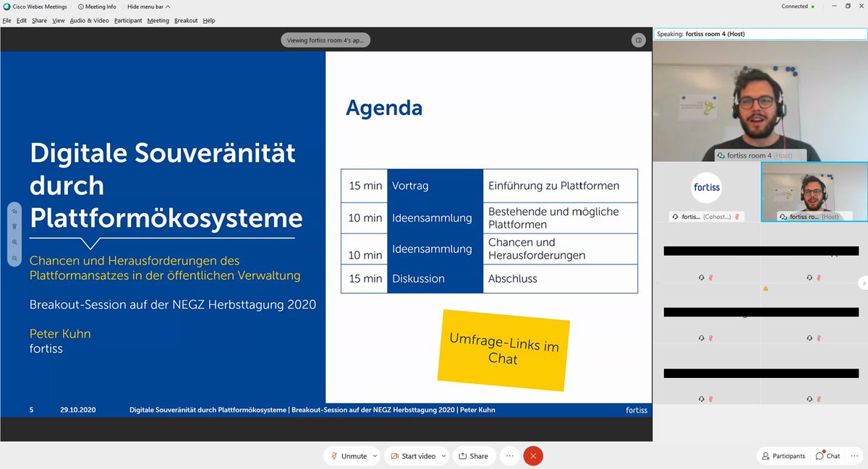The width and height of the screenshot is (868, 469).
Task: Open the Share menu in menu bar
Action: (39, 21)
